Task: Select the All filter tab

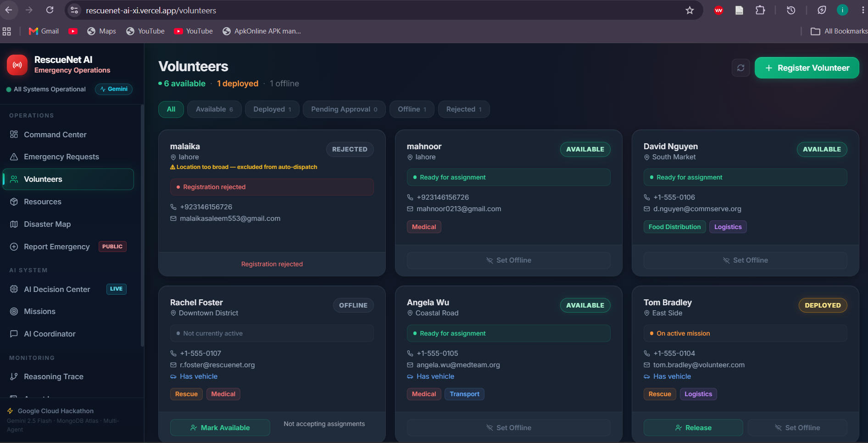Action: (x=171, y=109)
